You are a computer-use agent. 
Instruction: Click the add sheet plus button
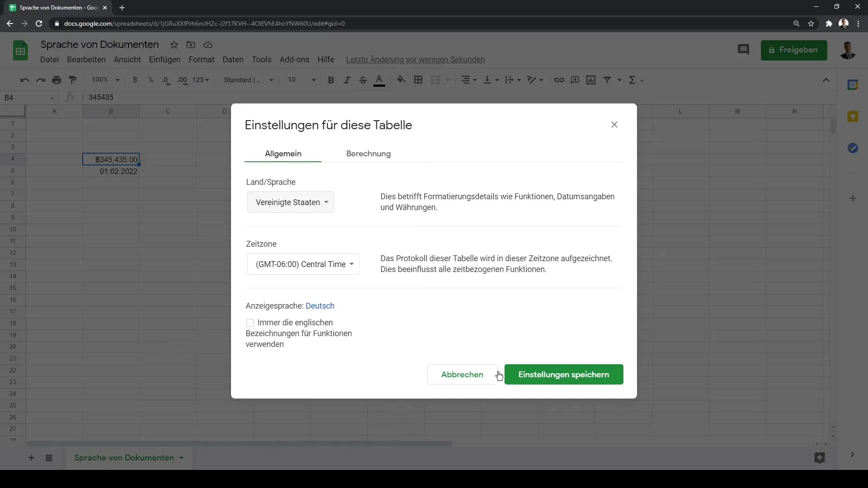pos(31,458)
